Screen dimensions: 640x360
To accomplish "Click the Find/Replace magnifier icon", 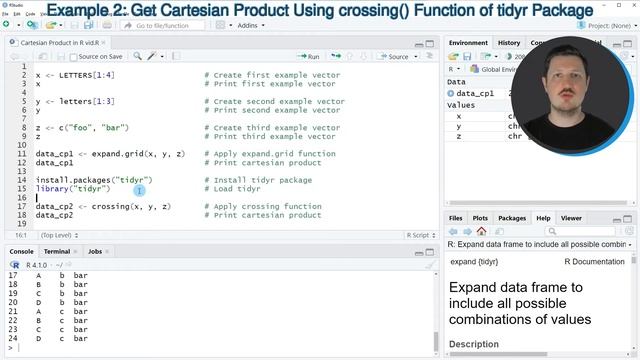I will (x=138, y=56).
